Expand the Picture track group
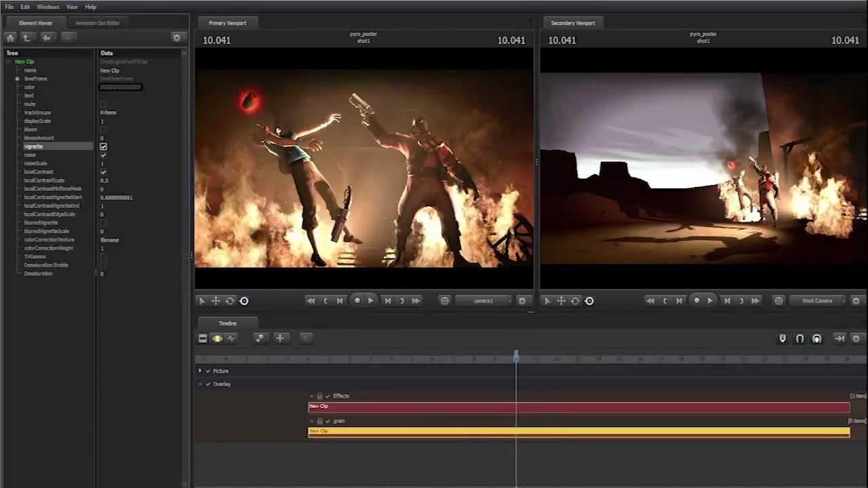Screen dimensions: 868x488 click(x=200, y=371)
